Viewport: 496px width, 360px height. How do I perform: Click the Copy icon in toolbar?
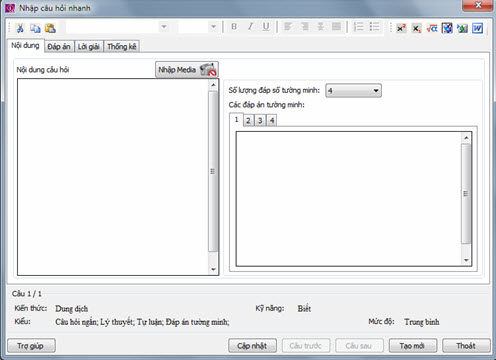[x=35, y=28]
